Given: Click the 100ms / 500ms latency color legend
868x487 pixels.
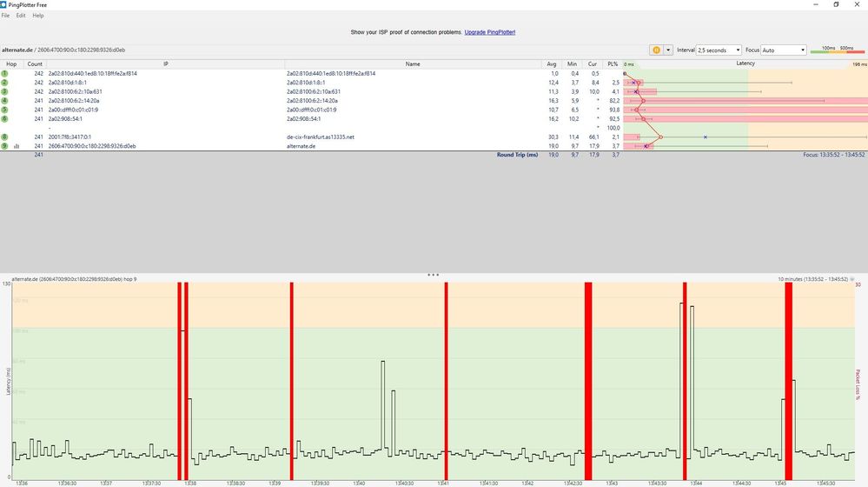Looking at the screenshot, I should (x=838, y=50).
